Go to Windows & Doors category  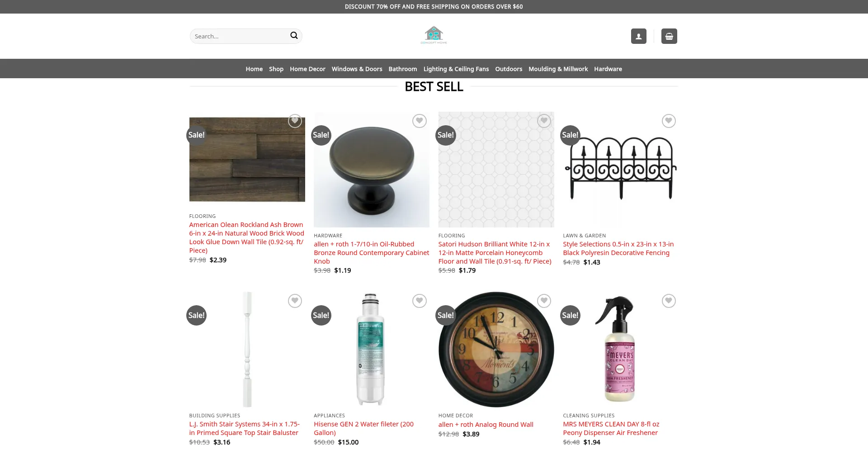tap(357, 69)
